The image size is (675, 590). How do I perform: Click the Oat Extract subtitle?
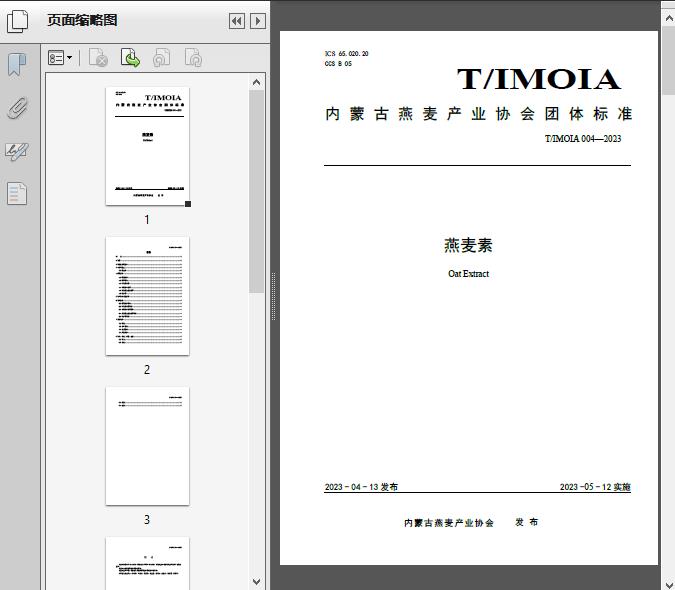click(x=468, y=274)
